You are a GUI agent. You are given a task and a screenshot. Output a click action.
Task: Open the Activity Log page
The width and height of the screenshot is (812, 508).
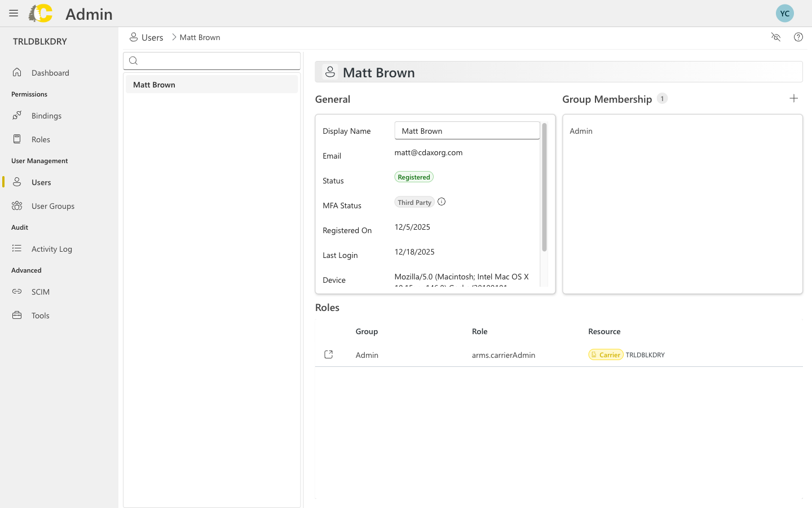(16, 248)
